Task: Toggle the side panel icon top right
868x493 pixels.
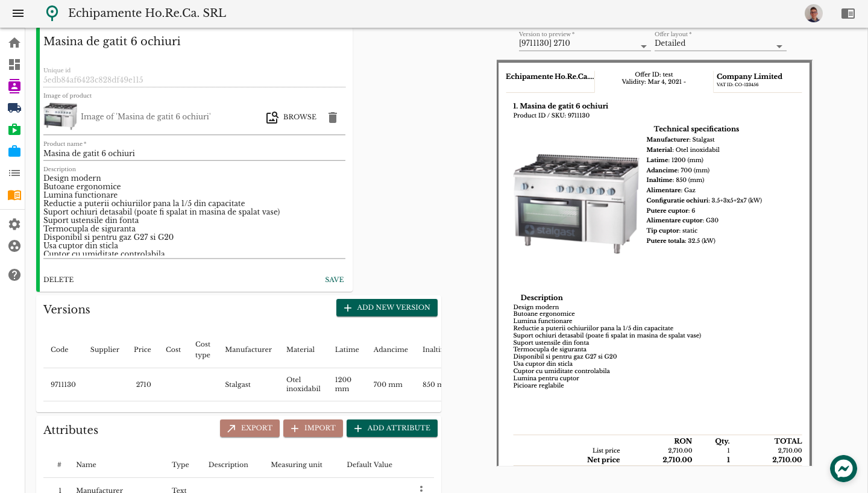Action: coord(848,13)
